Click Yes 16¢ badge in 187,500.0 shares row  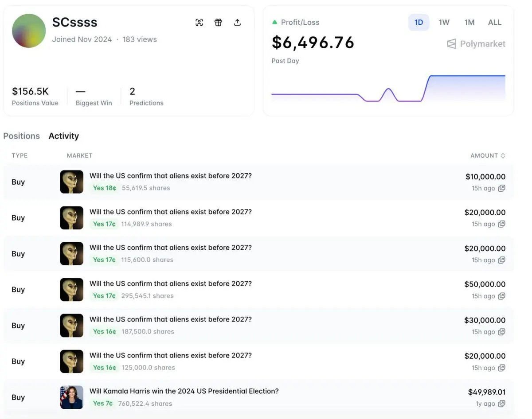tap(104, 331)
